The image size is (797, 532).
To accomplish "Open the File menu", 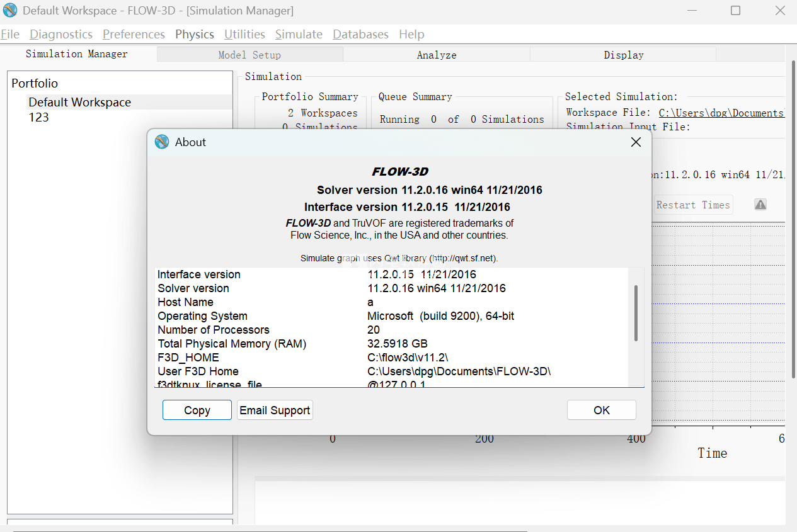I will point(10,35).
